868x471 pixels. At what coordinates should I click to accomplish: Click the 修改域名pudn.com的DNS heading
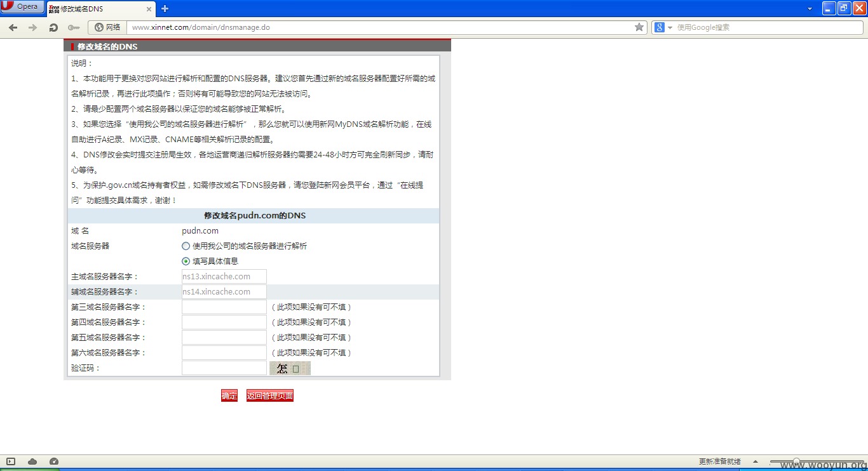pos(255,215)
